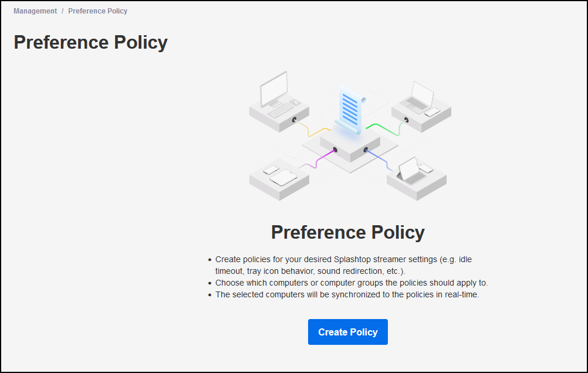Click the desktop monitor illustration
Screen dimensions: 588x373
274,89
